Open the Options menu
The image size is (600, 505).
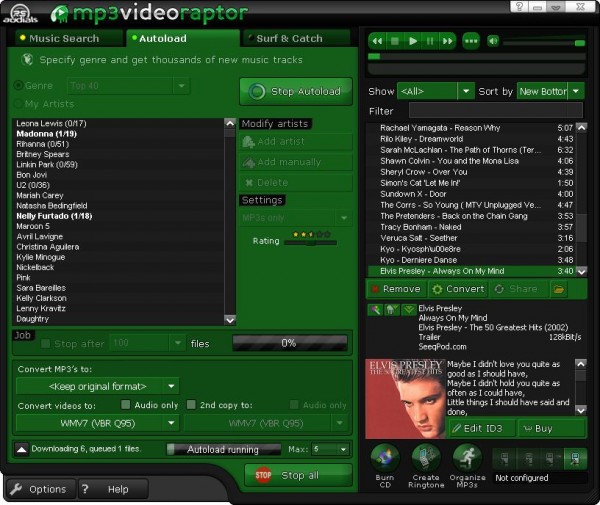pos(40,489)
